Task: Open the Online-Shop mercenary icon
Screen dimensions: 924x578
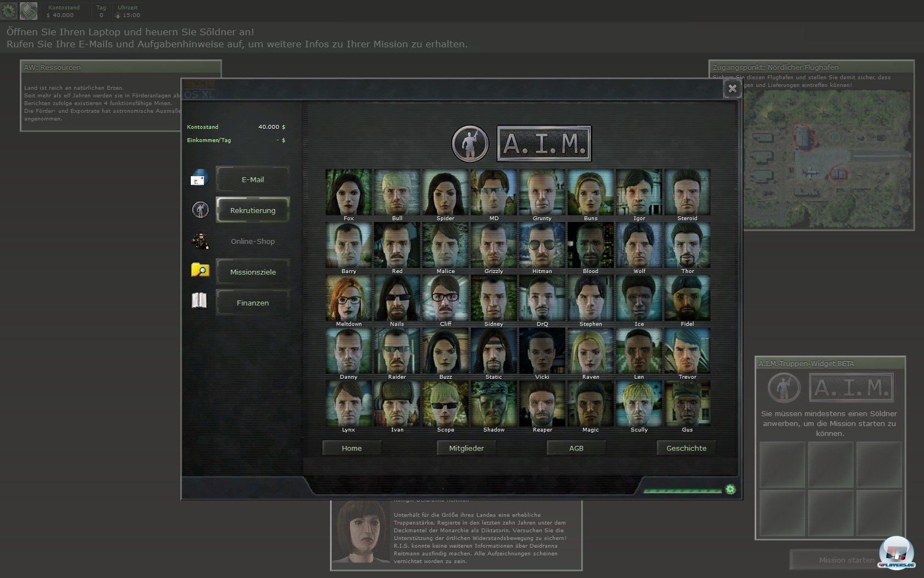Action: point(200,241)
